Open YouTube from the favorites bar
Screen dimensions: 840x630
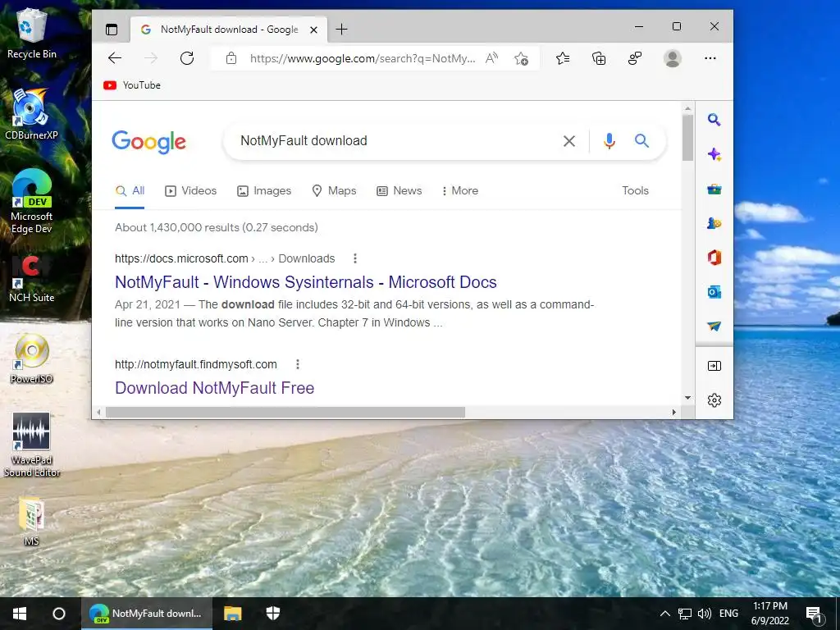tap(132, 85)
